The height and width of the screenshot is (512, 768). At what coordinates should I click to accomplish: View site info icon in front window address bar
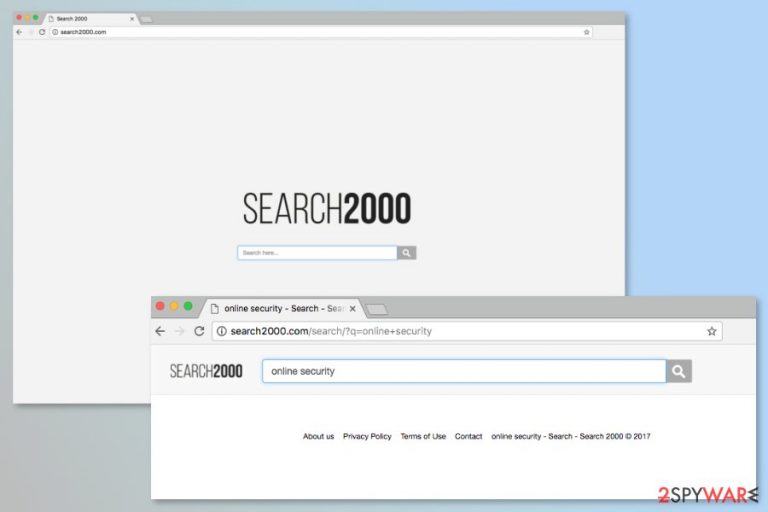click(221, 331)
